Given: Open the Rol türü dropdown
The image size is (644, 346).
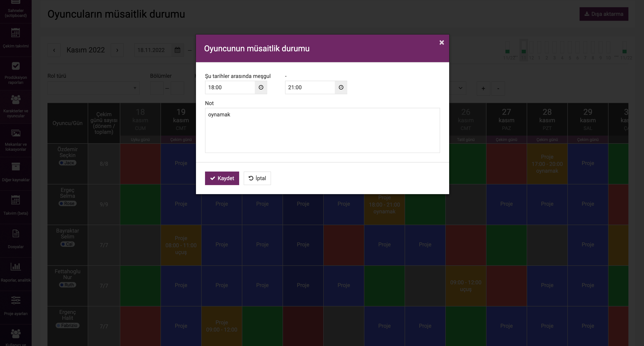Looking at the screenshot, I should point(94,88).
